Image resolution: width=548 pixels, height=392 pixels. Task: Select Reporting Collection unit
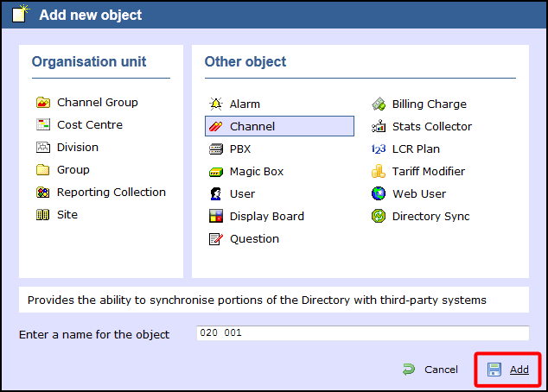tap(111, 193)
